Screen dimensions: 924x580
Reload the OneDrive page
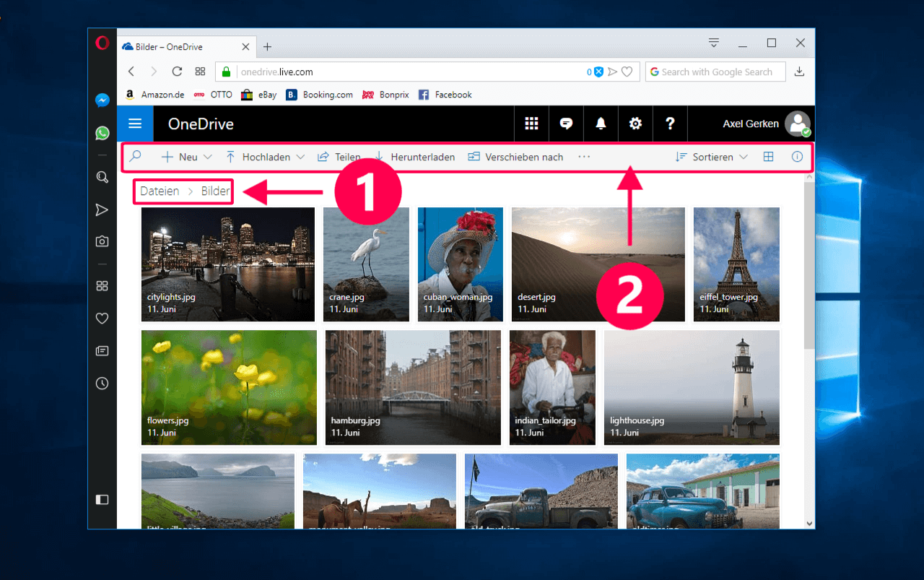(177, 72)
